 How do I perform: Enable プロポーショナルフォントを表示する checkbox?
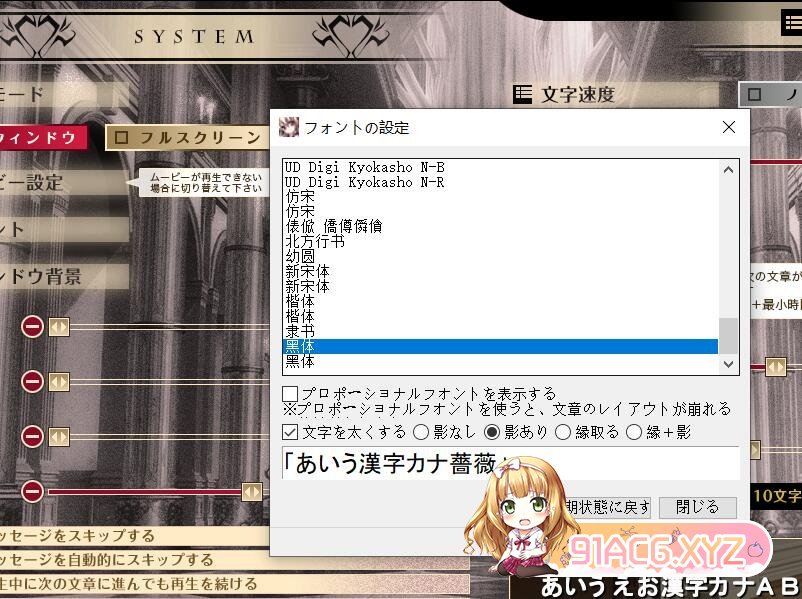click(x=290, y=394)
